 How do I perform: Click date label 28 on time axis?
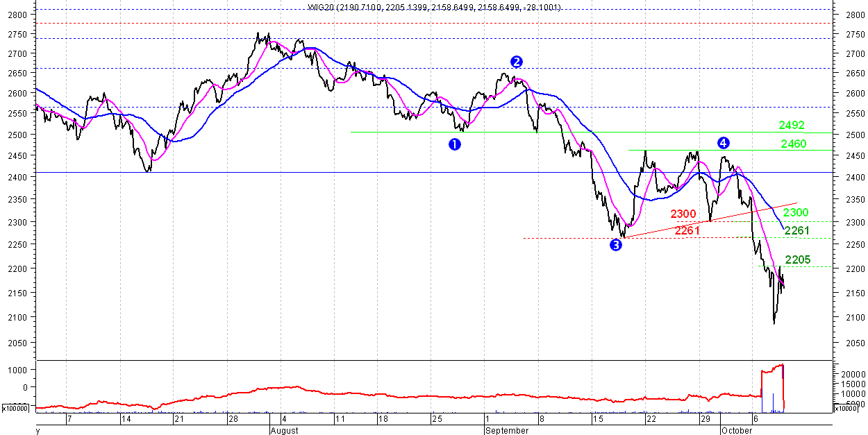(233, 420)
